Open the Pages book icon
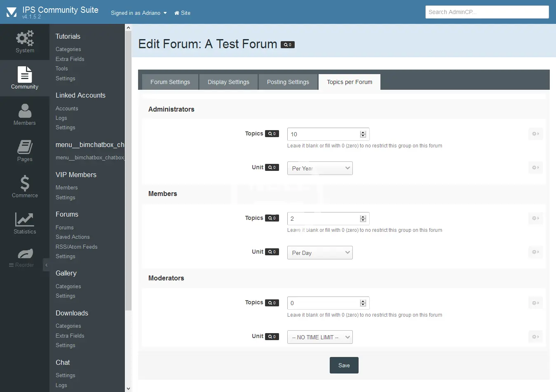The image size is (556, 392). click(x=25, y=147)
